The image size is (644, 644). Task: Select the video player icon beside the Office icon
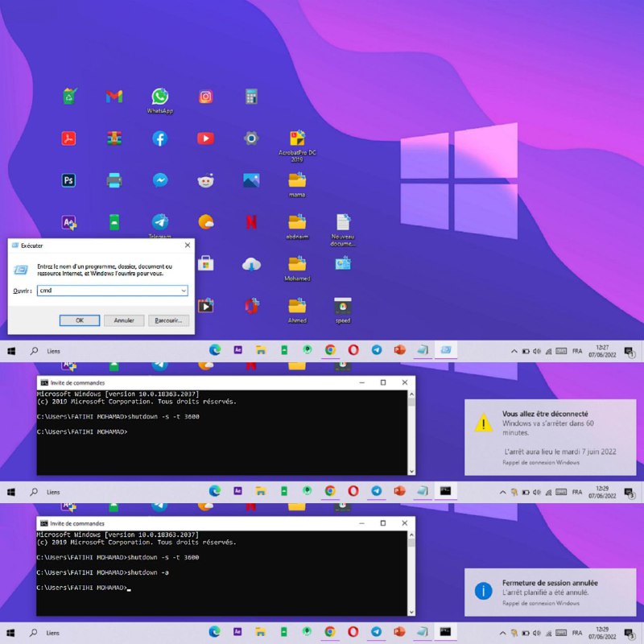[x=206, y=306]
